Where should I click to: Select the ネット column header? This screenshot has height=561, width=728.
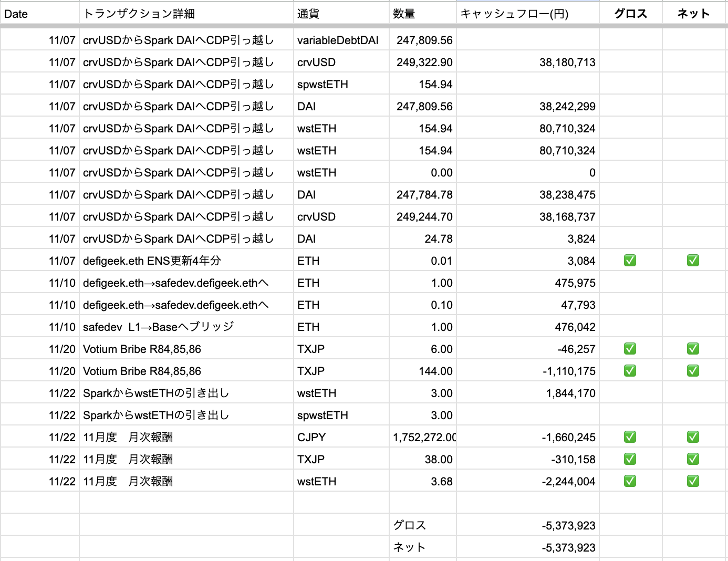pos(693,14)
